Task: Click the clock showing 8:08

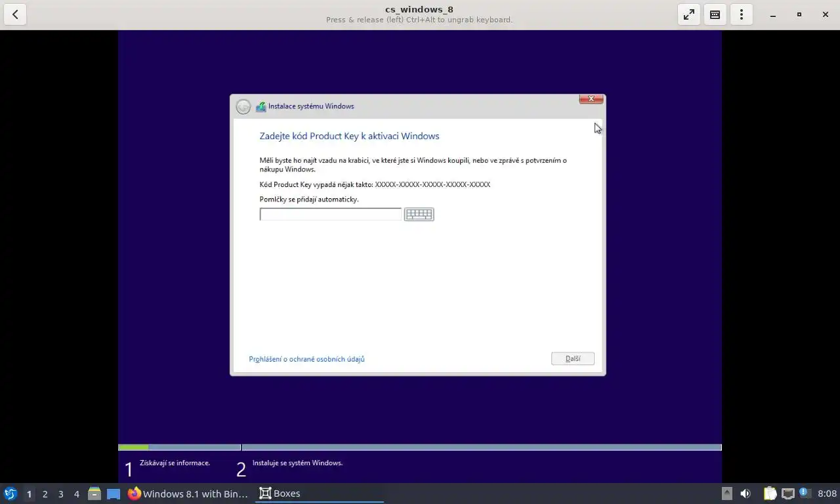Action: [827, 493]
